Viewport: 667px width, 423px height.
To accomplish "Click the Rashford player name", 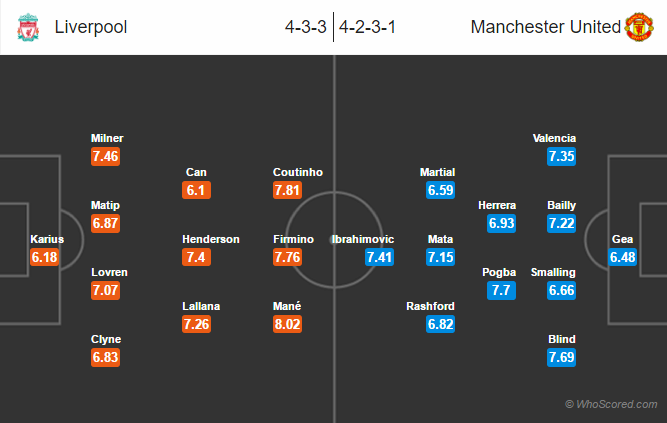I will [x=430, y=306].
